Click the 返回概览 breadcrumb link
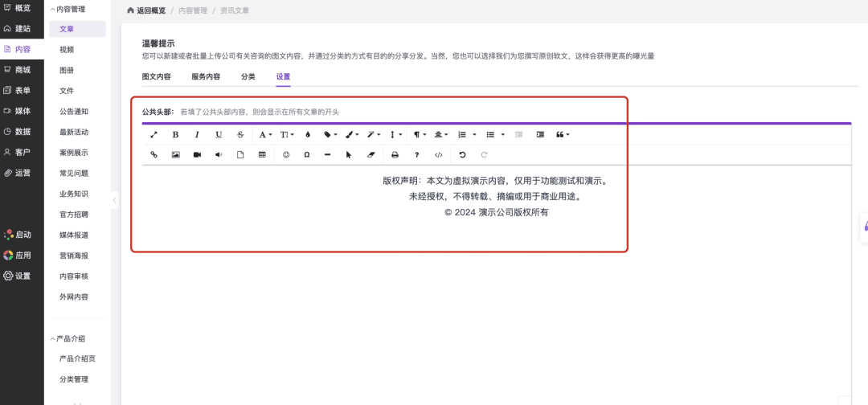Screen dimensions: 868x405 pyautogui.click(x=148, y=11)
